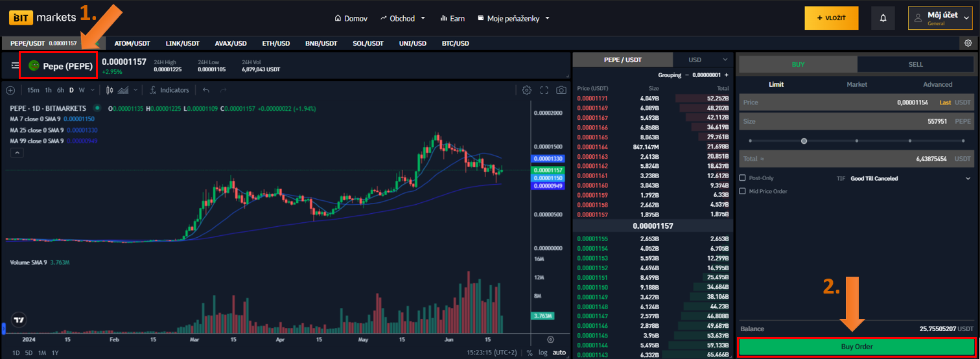Click the order size slider handle
980x359 pixels.
pyautogui.click(x=804, y=141)
